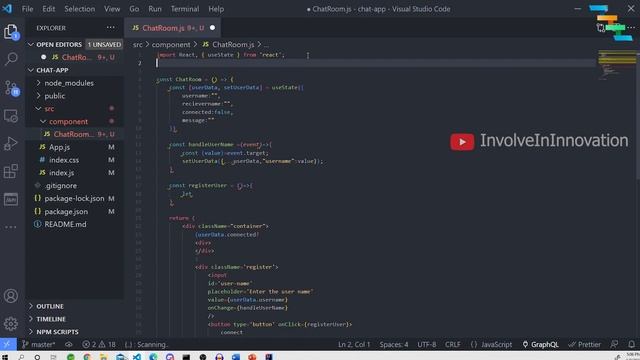Screen dimensions: 640x360
Task: Show additional activity bar views ellipsis
Action: 11,227
